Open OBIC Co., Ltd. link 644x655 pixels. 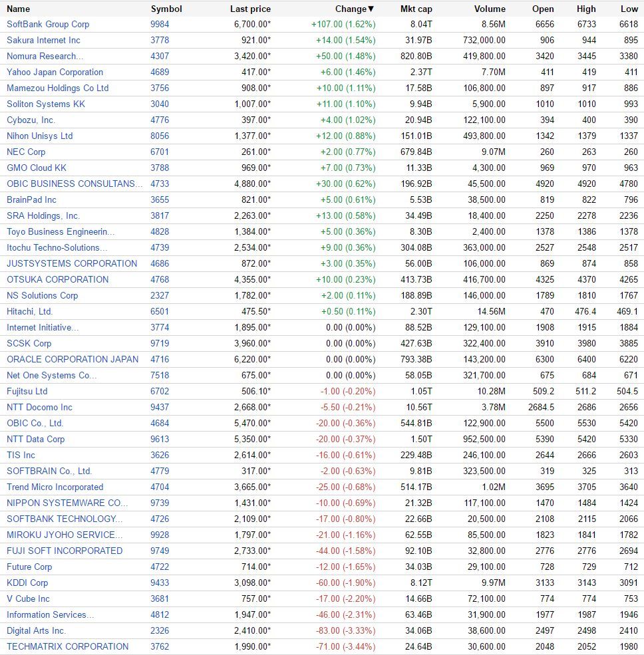pos(35,423)
